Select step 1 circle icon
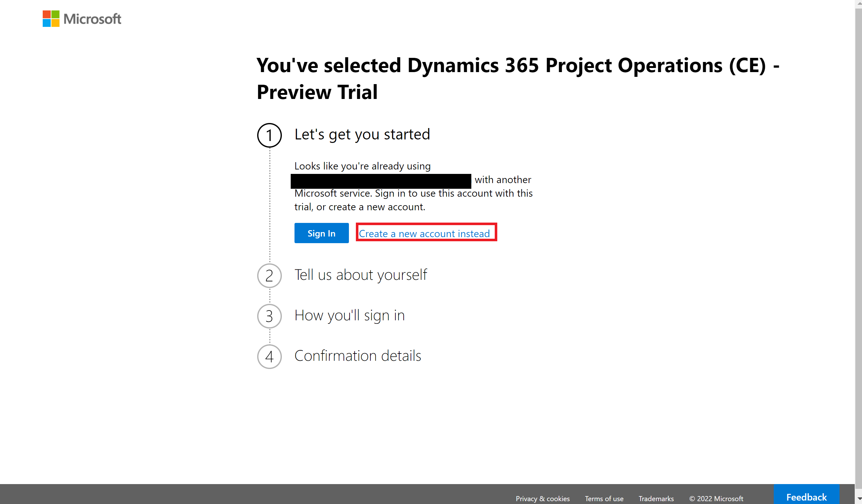 (270, 135)
